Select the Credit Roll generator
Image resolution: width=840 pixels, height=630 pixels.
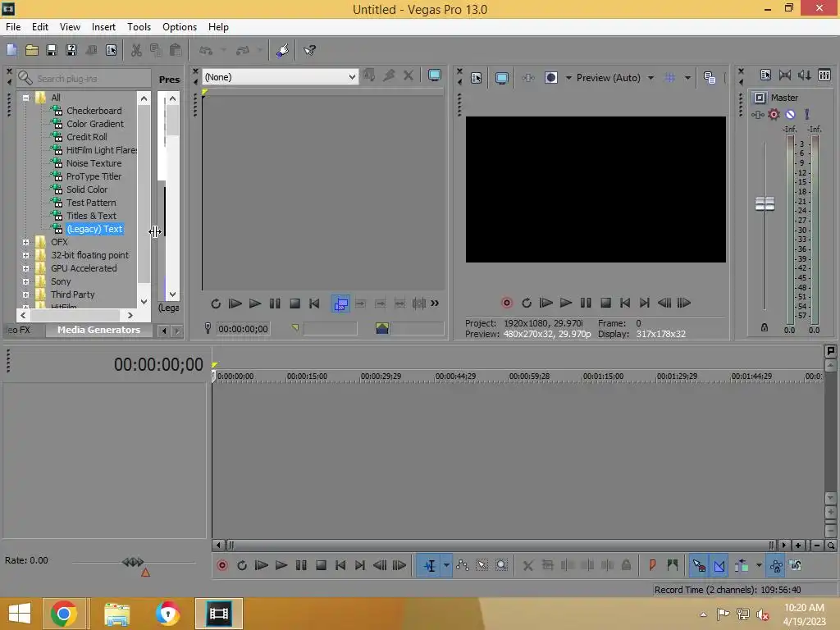[86, 137]
